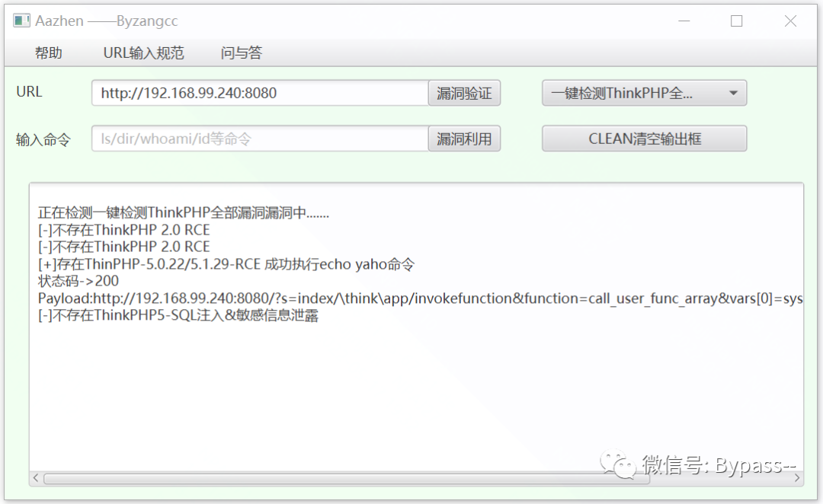The height and width of the screenshot is (504, 823).
Task: Click the Payload URL line in output
Action: [420, 298]
